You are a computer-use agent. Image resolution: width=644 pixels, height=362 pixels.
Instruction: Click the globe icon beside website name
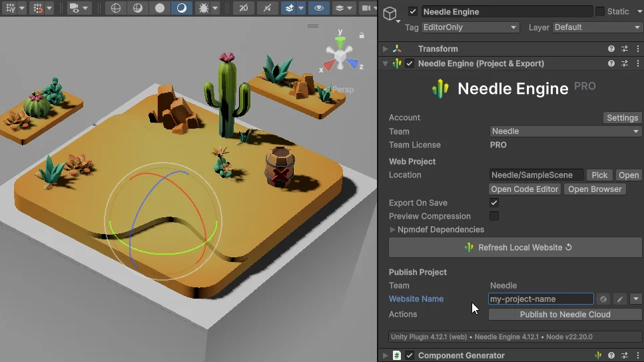click(603, 299)
